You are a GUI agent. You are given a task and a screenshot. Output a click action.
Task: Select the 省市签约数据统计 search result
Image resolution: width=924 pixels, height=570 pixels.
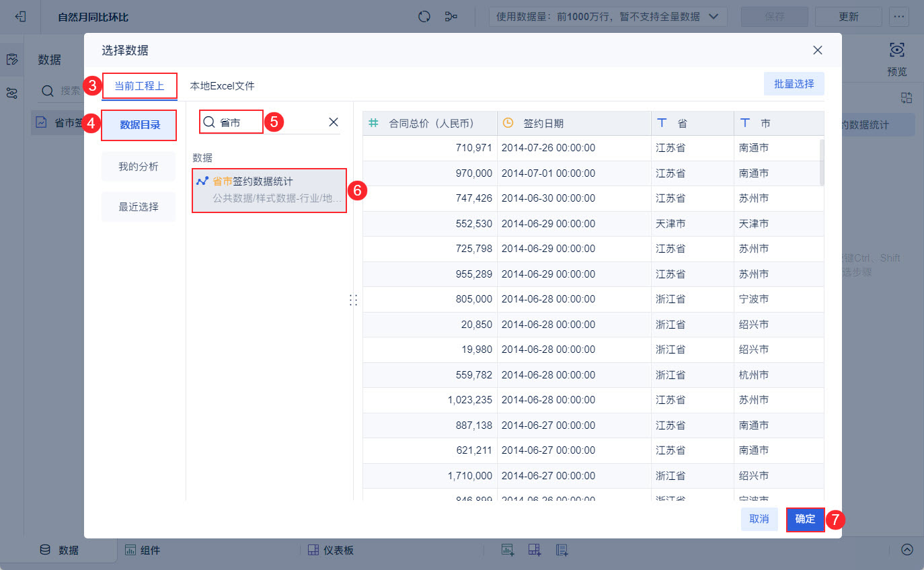coord(270,190)
